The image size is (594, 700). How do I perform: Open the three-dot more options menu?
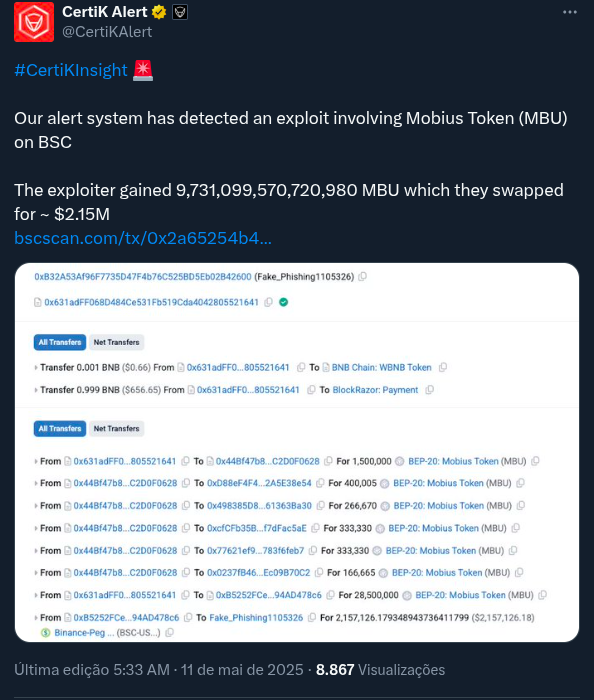tap(569, 12)
